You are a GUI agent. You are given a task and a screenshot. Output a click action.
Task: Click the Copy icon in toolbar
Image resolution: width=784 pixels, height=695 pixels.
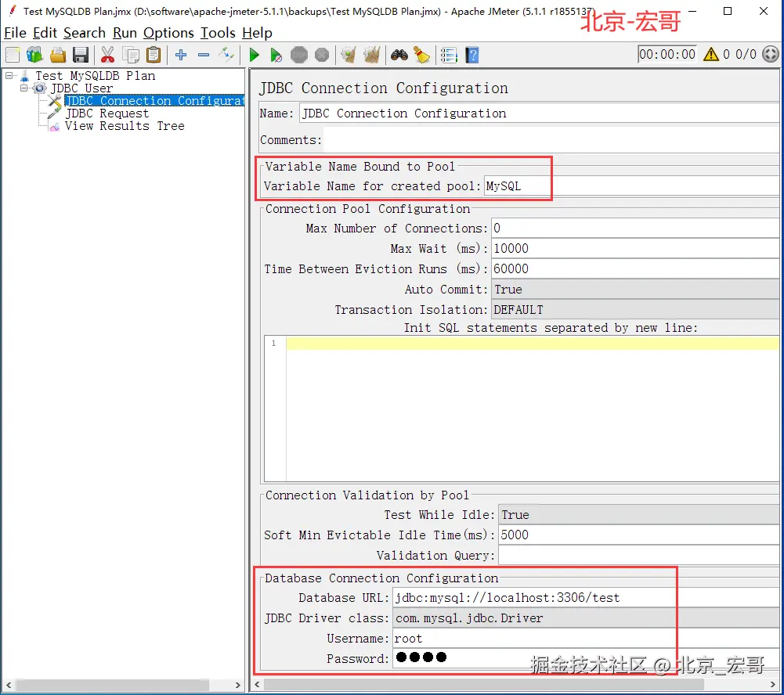(131, 55)
